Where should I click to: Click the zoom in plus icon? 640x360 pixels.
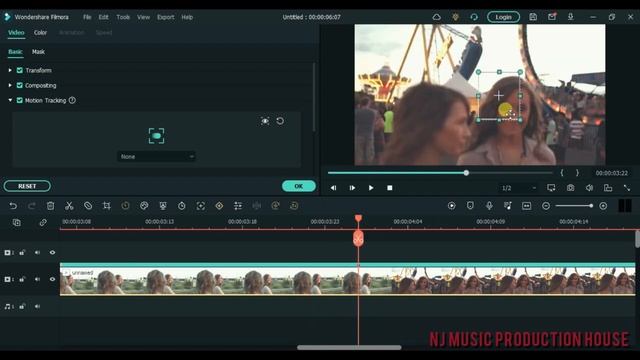603,206
